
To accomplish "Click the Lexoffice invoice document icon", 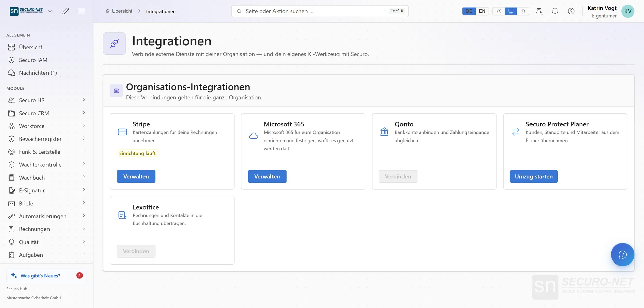I will tap(122, 215).
